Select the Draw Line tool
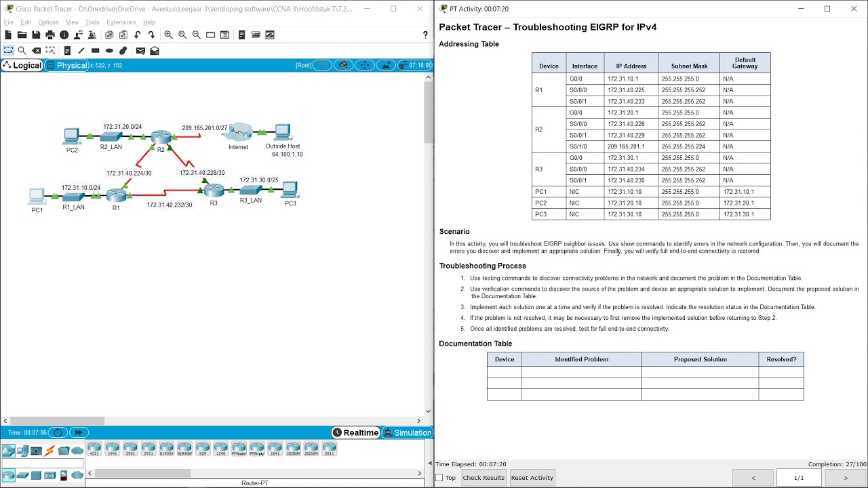Image resolution: width=868 pixels, height=488 pixels. tap(81, 51)
